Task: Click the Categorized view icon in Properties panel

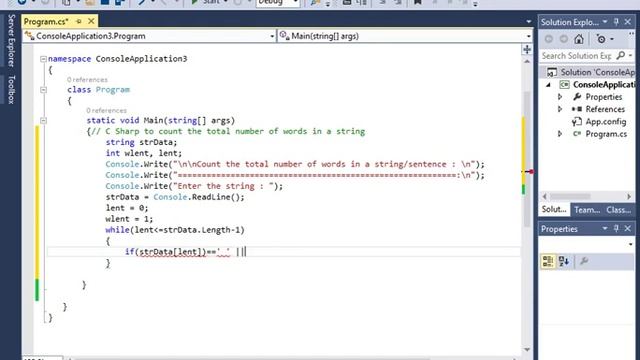Action: [548, 261]
